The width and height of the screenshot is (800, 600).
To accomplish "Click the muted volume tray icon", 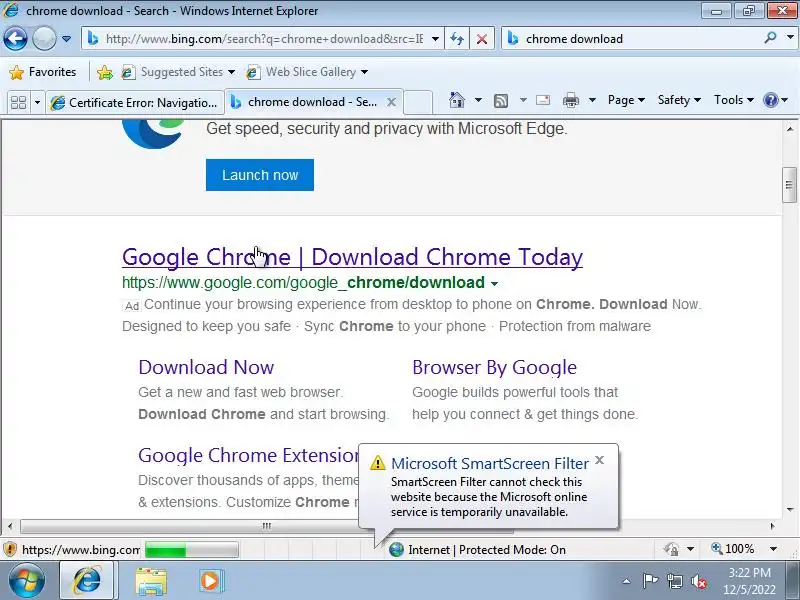I will coord(699,581).
